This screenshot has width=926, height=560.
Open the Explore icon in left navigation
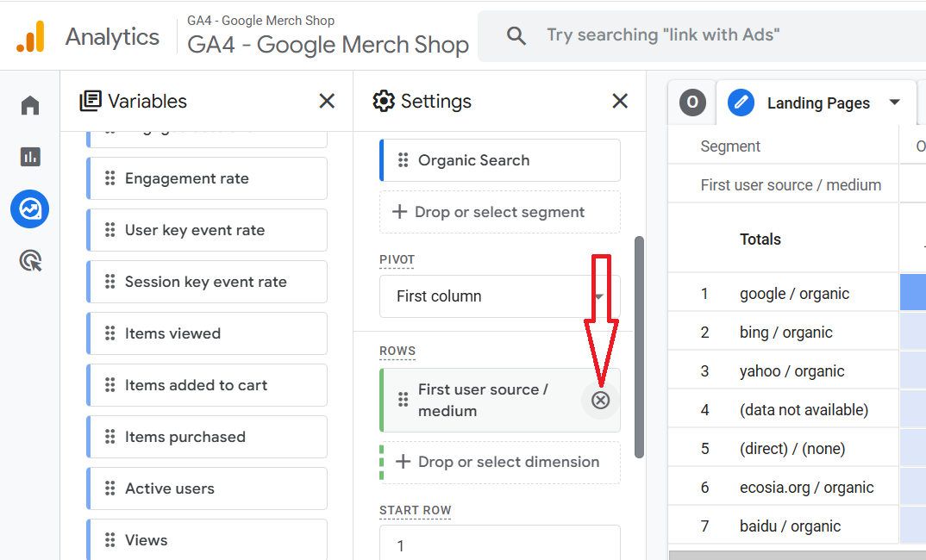coord(30,208)
